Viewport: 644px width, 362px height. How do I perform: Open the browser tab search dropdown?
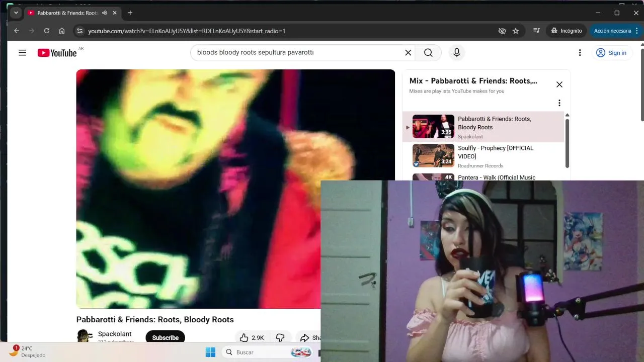(x=16, y=13)
